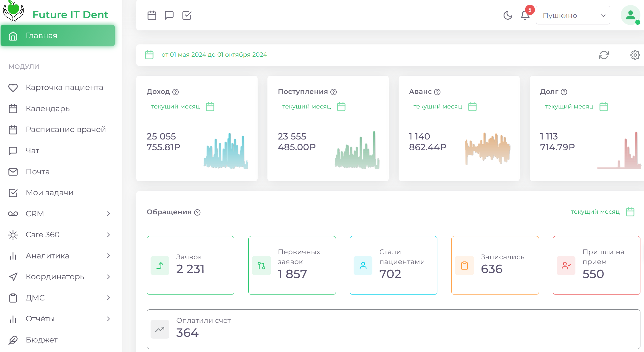Click the date range calendar icon

coord(149,55)
